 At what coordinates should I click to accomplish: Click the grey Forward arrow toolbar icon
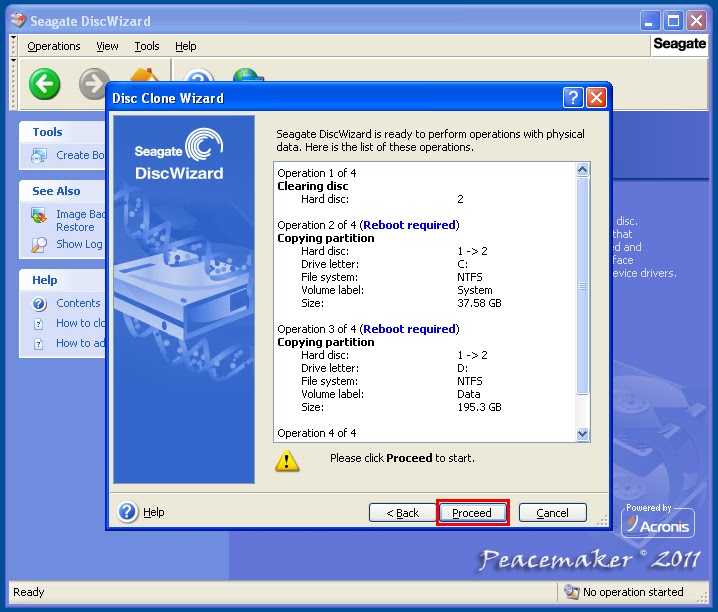coord(93,84)
